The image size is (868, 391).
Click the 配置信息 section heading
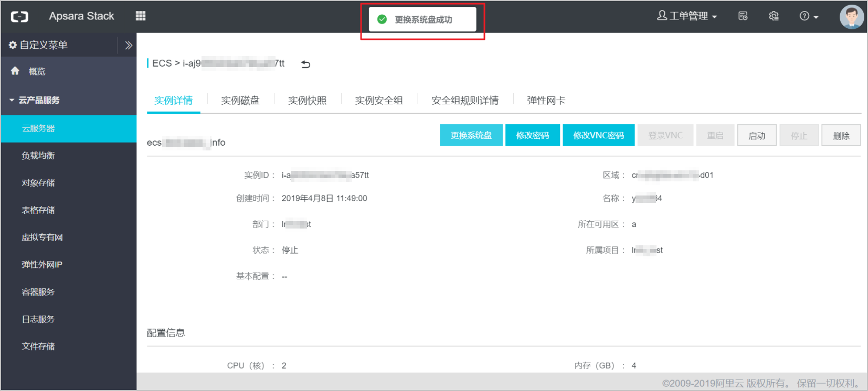(166, 333)
